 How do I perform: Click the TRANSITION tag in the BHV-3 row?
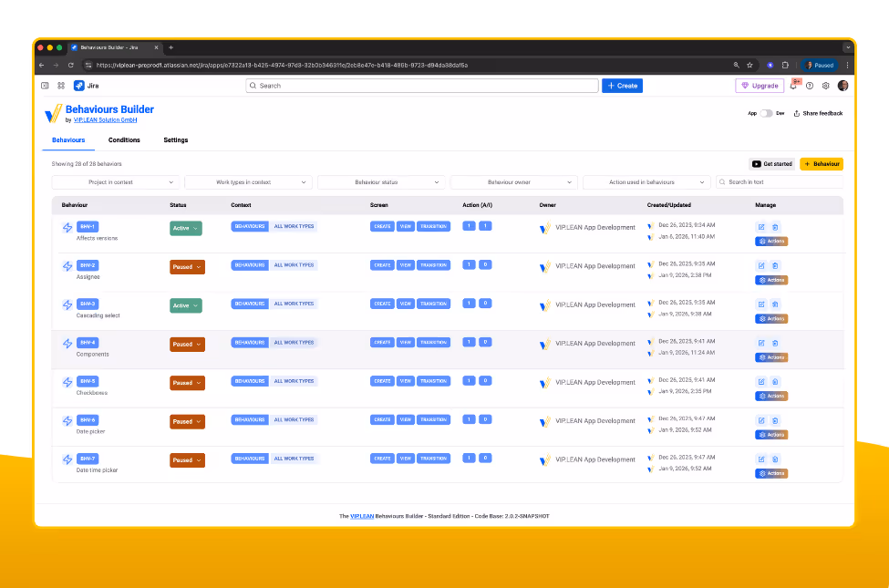[x=433, y=304]
